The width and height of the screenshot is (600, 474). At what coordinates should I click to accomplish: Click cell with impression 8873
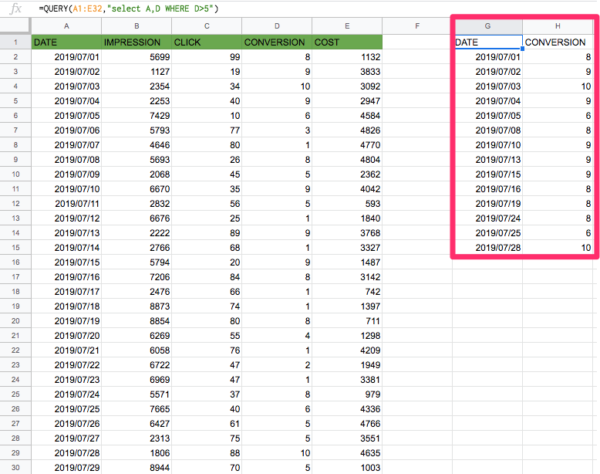137,306
